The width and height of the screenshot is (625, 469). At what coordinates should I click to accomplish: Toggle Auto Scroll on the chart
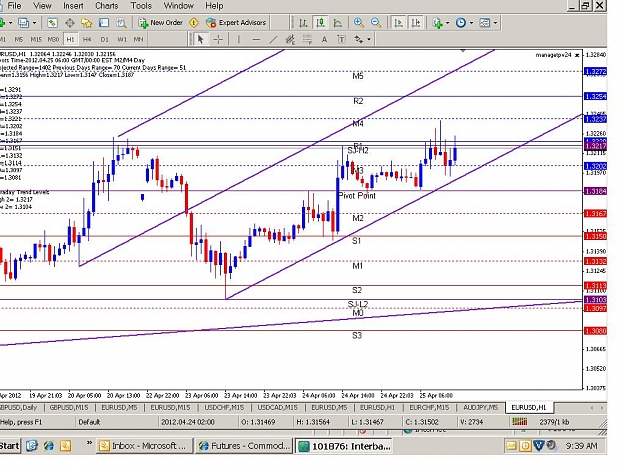pyautogui.click(x=398, y=23)
